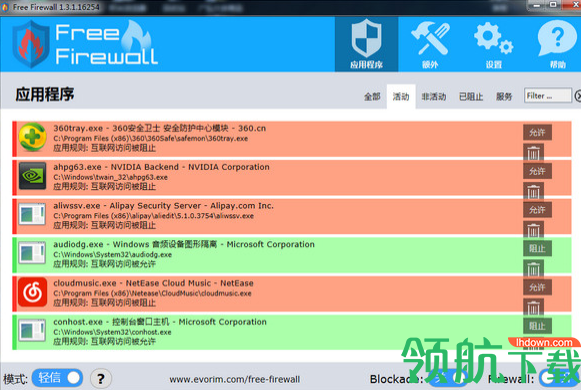Select cloudmusic.exe NetEase Cloud Music title
The width and height of the screenshot is (581, 390).
pyautogui.click(x=153, y=283)
